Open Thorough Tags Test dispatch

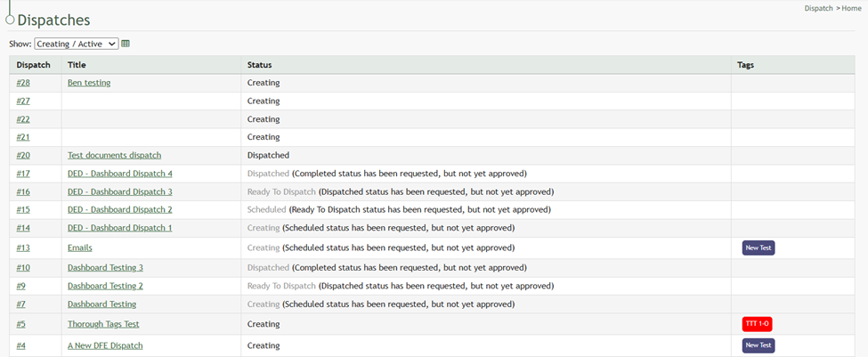pos(103,324)
